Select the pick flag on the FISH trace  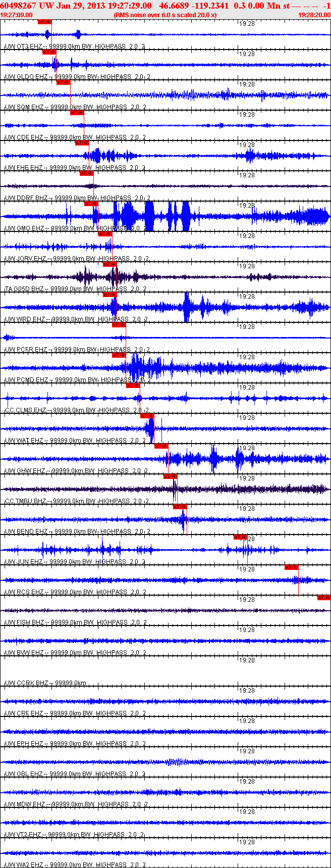324,598
